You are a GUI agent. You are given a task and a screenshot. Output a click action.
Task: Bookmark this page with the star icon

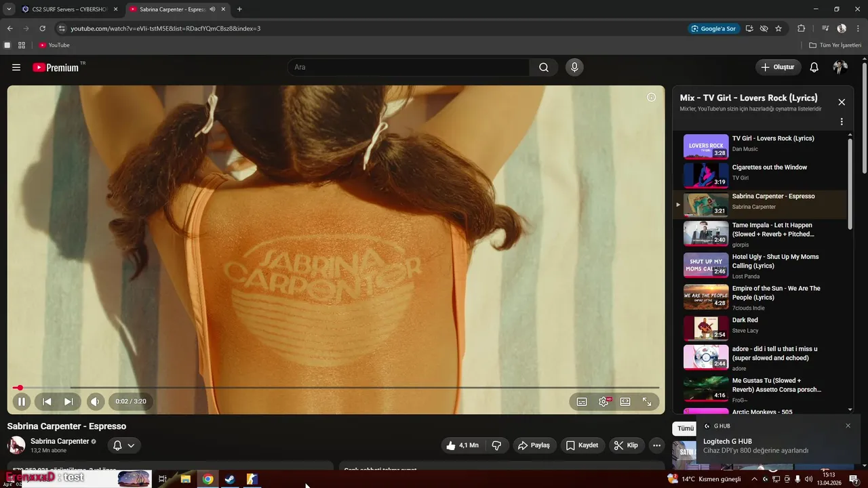778,28
